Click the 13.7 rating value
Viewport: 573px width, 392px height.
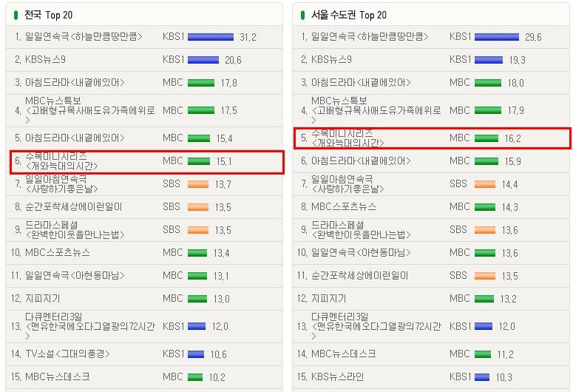[223, 184]
